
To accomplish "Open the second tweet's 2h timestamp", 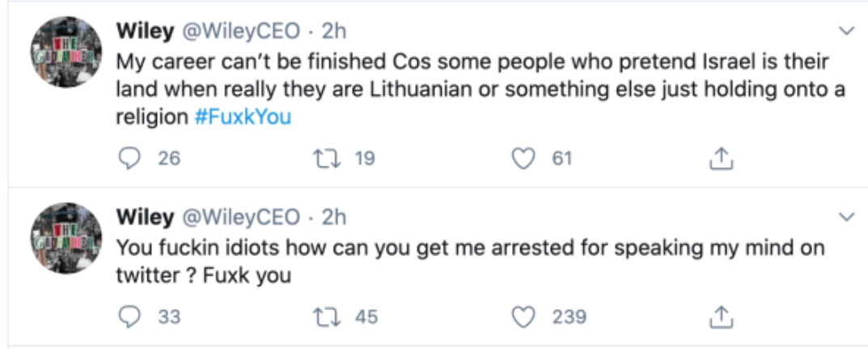I will pyautogui.click(x=334, y=217).
